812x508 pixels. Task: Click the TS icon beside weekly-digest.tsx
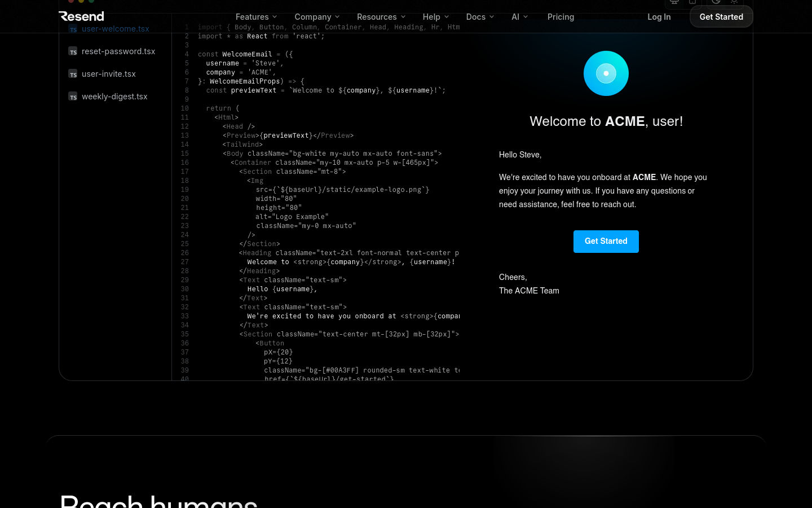[x=73, y=97]
